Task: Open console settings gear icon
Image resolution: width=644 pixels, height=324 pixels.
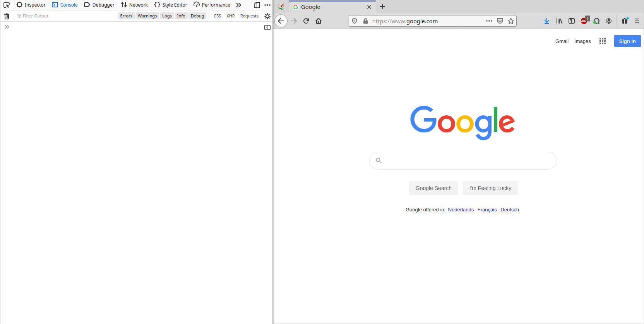Action: [267, 16]
